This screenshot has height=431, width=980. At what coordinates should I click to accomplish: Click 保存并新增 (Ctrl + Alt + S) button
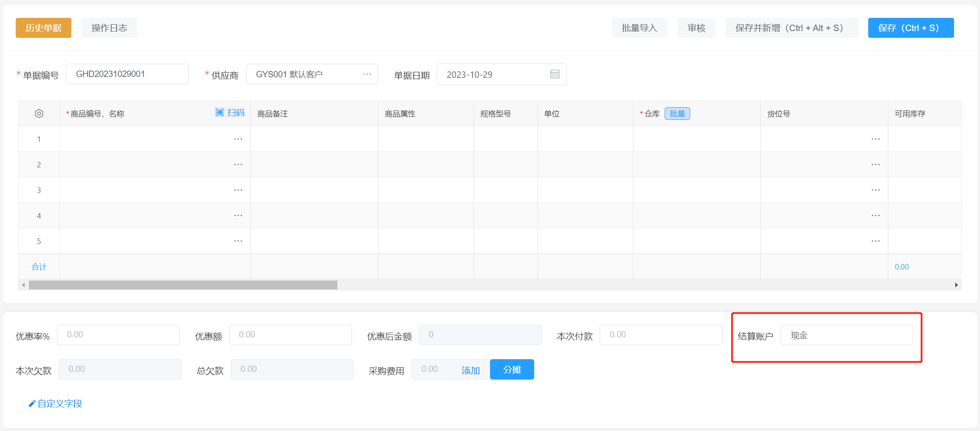pos(792,28)
